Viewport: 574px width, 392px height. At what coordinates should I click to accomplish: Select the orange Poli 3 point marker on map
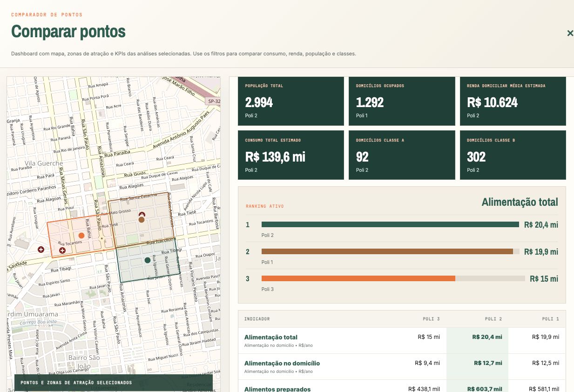(x=81, y=236)
